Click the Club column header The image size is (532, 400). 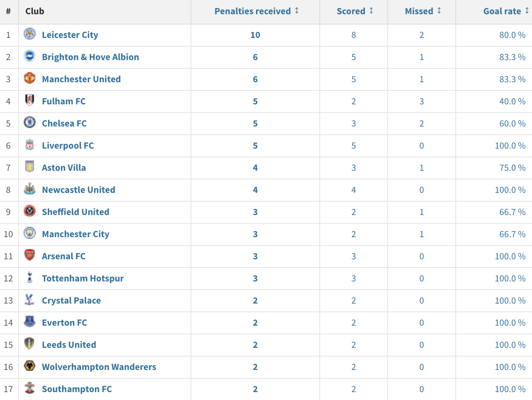coord(35,11)
